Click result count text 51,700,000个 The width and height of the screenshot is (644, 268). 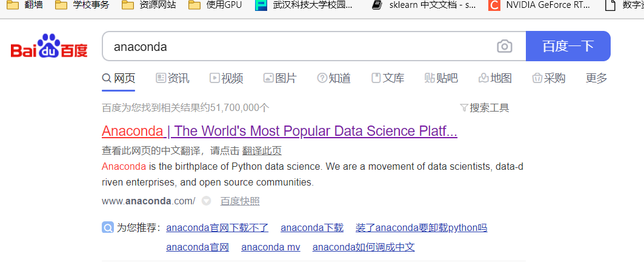click(x=240, y=108)
